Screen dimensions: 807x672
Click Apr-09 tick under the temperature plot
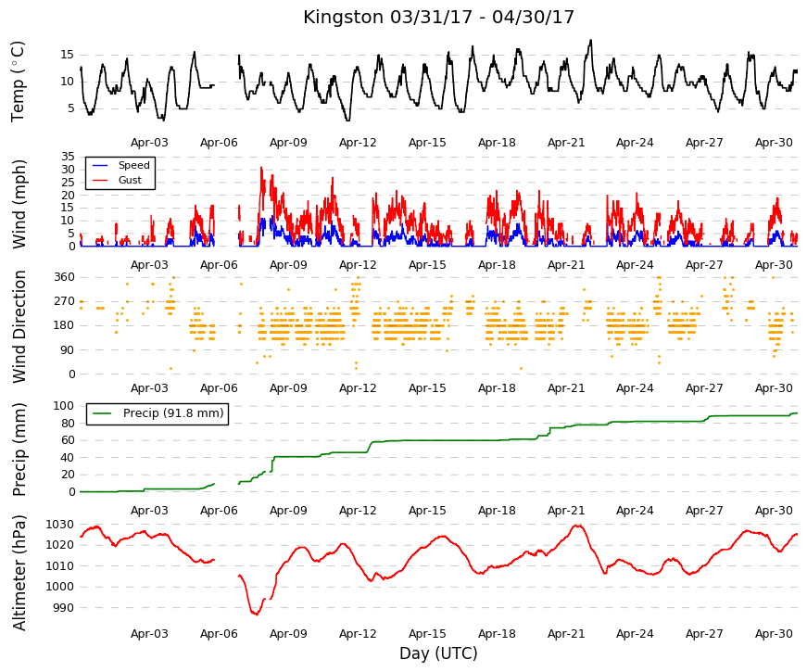point(288,143)
